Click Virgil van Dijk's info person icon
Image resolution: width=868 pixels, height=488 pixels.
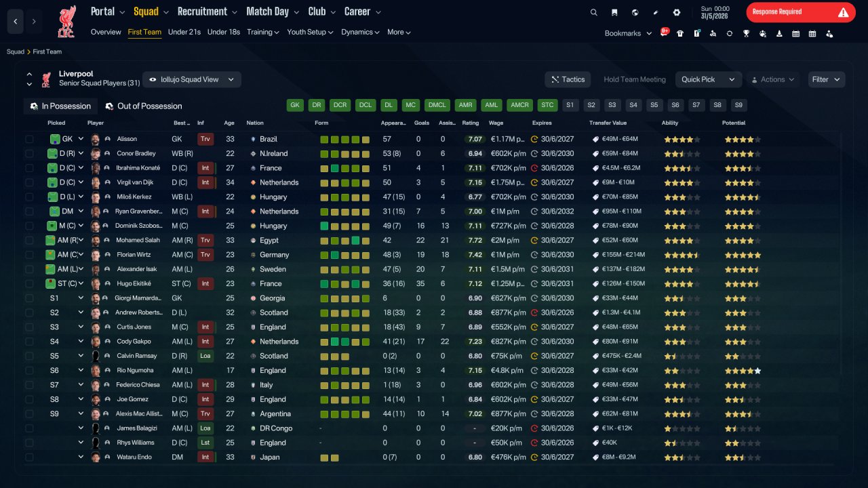pos(107,182)
